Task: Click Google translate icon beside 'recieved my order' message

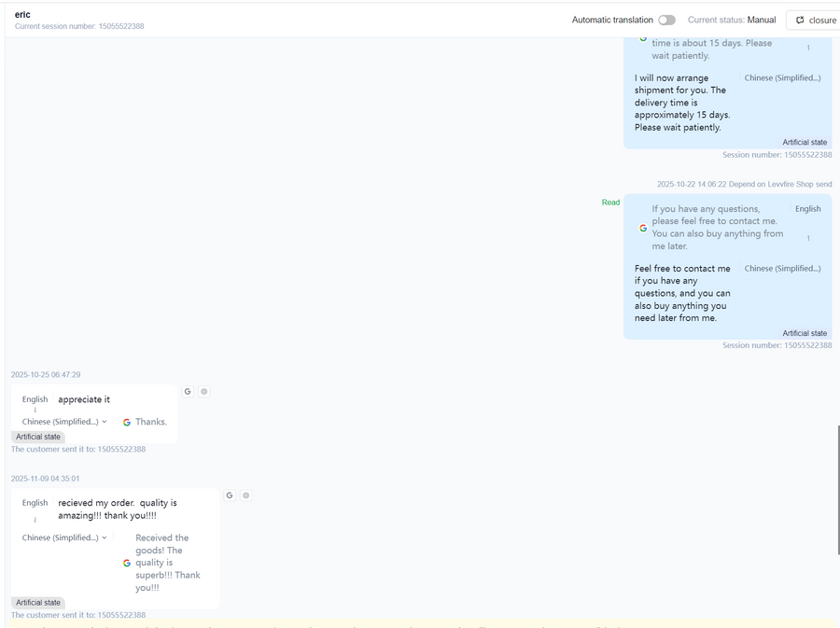Action: pyautogui.click(x=230, y=495)
